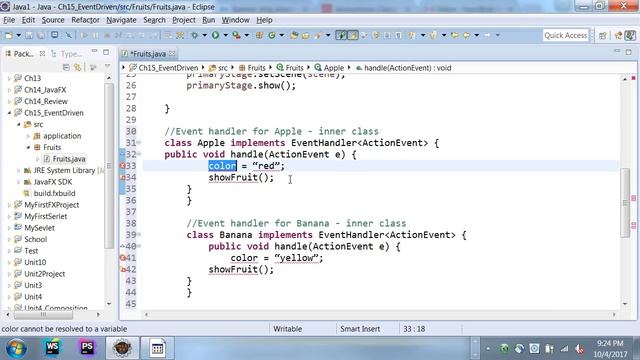Click the Open Type toolbar icon
The width and height of the screenshot is (640, 360).
click(x=294, y=36)
